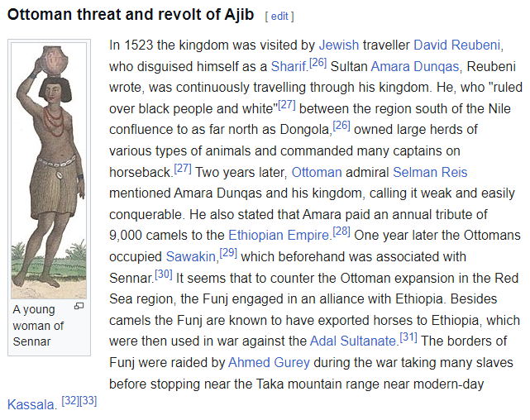Click reference 32 after Kassala
Screen dimensions: 530x420
coord(70,400)
